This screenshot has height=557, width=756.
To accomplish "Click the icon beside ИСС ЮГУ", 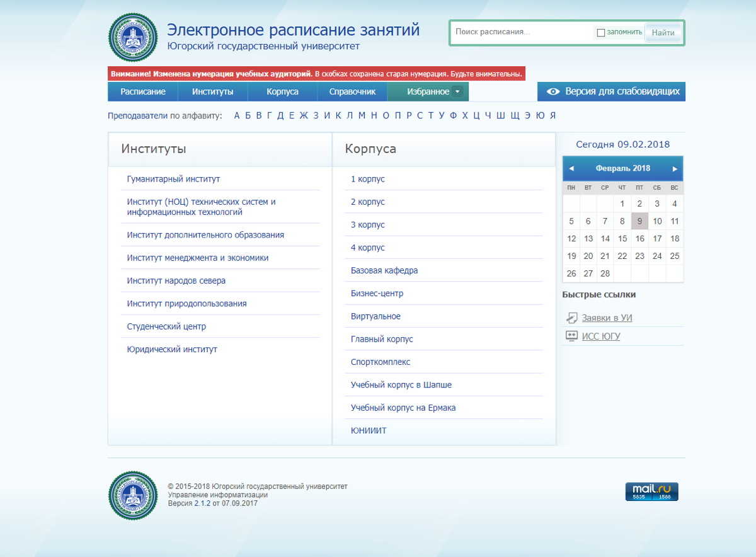I will [x=571, y=336].
